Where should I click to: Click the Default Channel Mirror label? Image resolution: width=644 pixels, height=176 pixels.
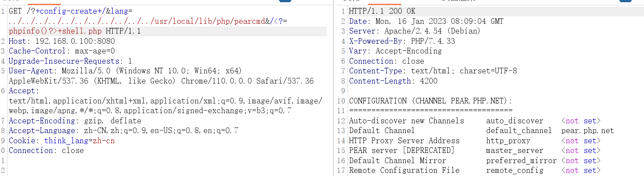398,161
